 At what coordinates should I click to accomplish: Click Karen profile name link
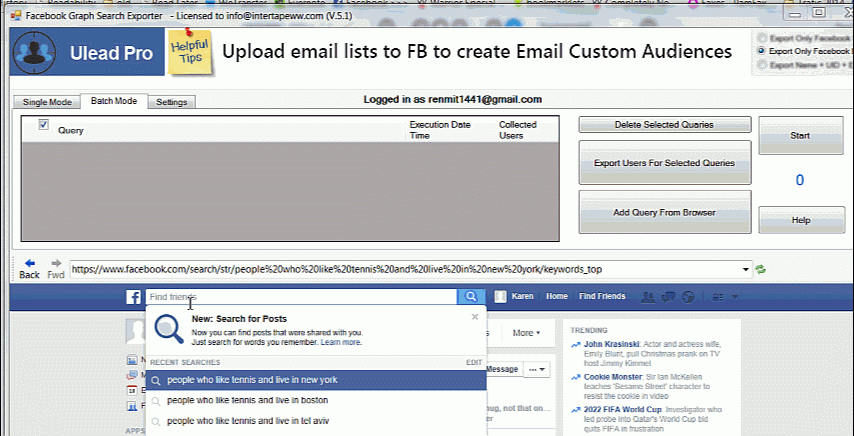pos(522,297)
